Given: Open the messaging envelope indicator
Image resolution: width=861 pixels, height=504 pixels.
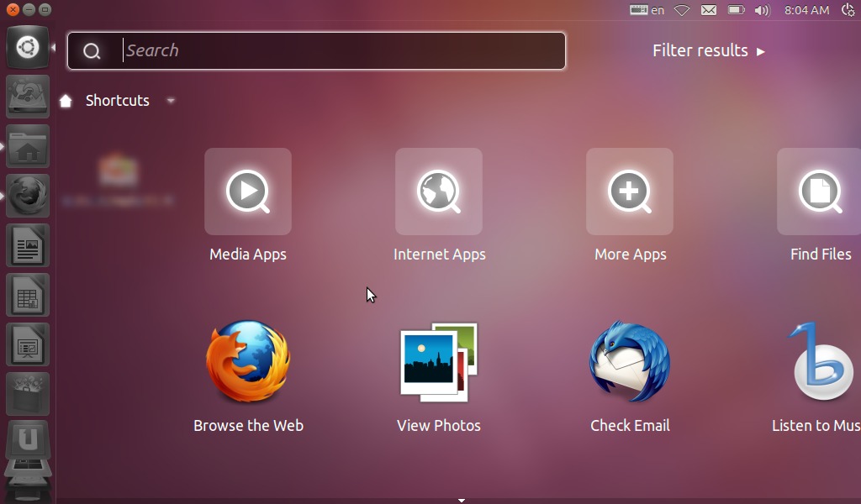Looking at the screenshot, I should tap(708, 10).
